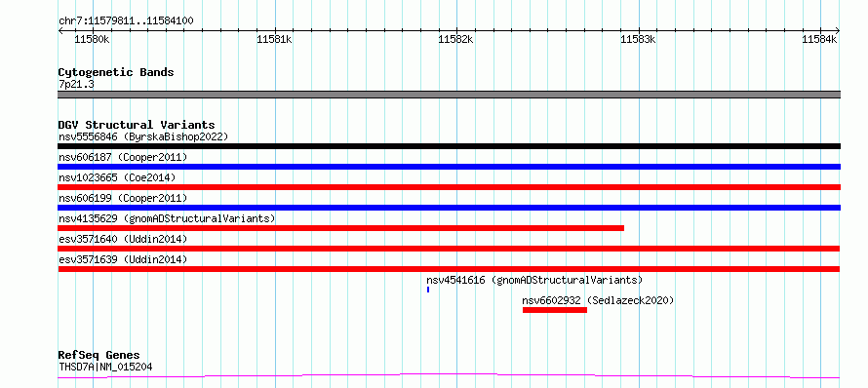Click the red esv3571640 variant bar
This screenshot has height=388, width=868.
coord(449,249)
